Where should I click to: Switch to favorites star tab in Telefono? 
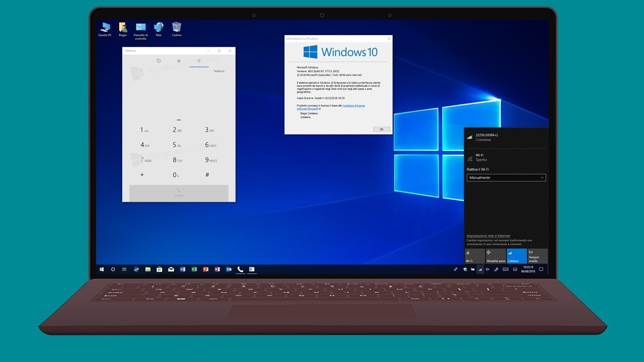coord(179,61)
